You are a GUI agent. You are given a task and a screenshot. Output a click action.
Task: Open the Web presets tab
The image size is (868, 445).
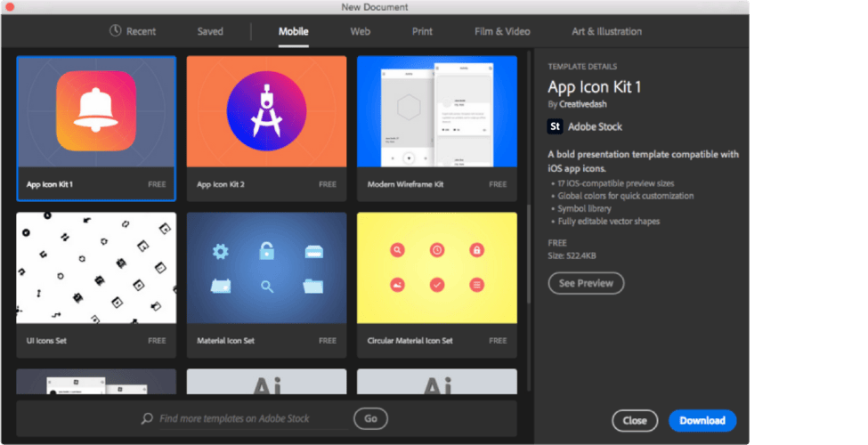(x=361, y=31)
